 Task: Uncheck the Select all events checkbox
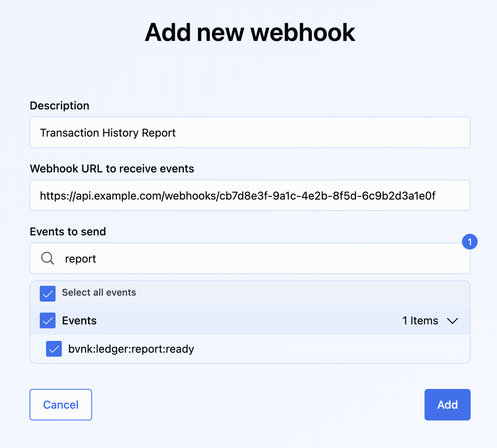pos(48,294)
